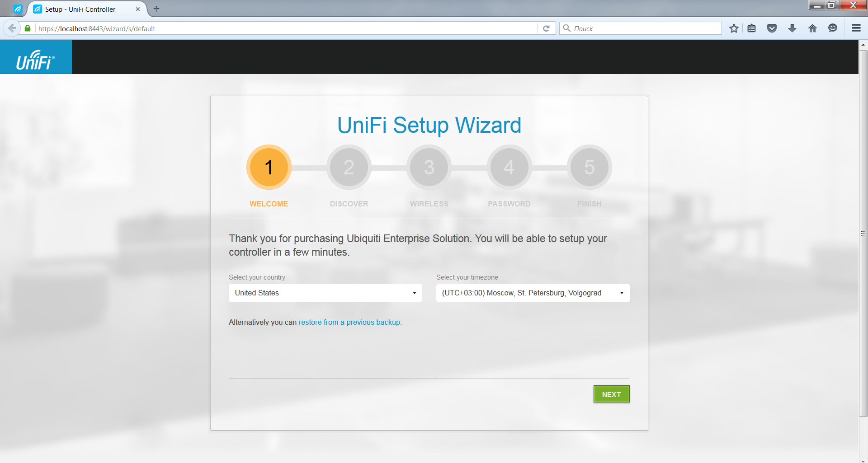This screenshot has width=868, height=463.
Task: View site security via green padlock icon
Action: [x=28, y=28]
